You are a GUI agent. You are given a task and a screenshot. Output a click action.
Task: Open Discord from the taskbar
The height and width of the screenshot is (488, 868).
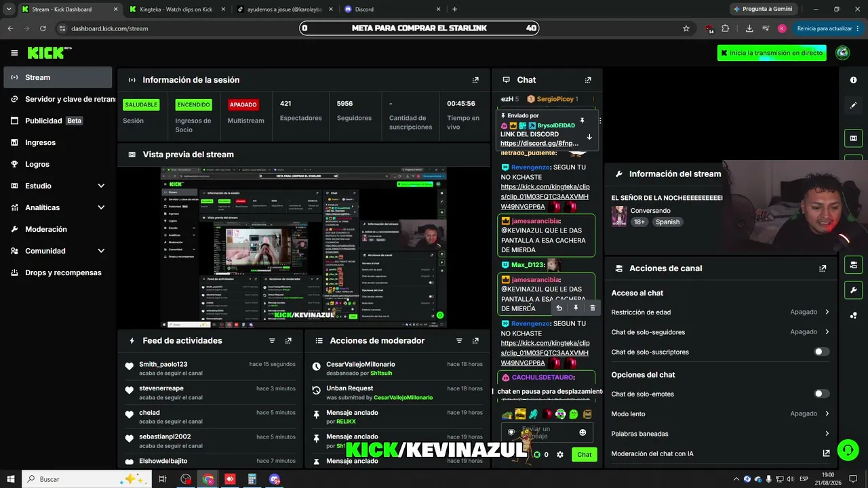[274, 479]
